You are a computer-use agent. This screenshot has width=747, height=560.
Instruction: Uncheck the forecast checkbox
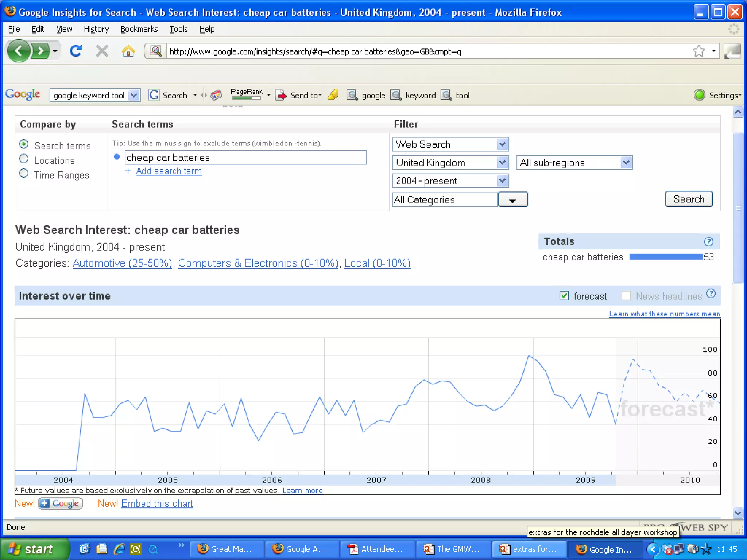[564, 296]
